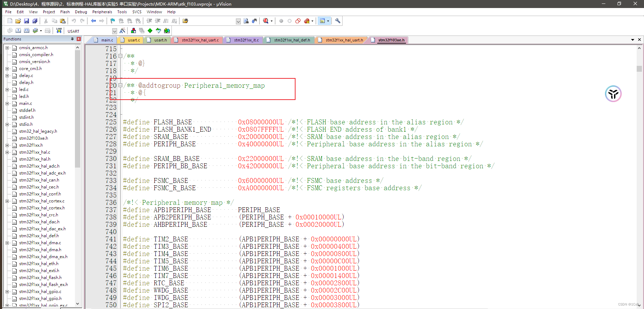Image resolution: width=644 pixels, height=309 pixels.
Task: Build the target with toolbar icon
Action: click(x=18, y=31)
